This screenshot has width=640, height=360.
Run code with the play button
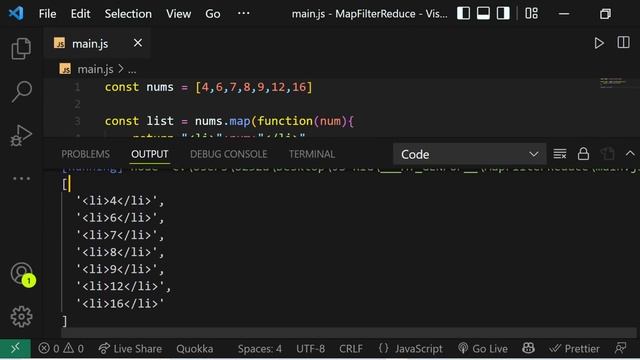pyautogui.click(x=599, y=43)
